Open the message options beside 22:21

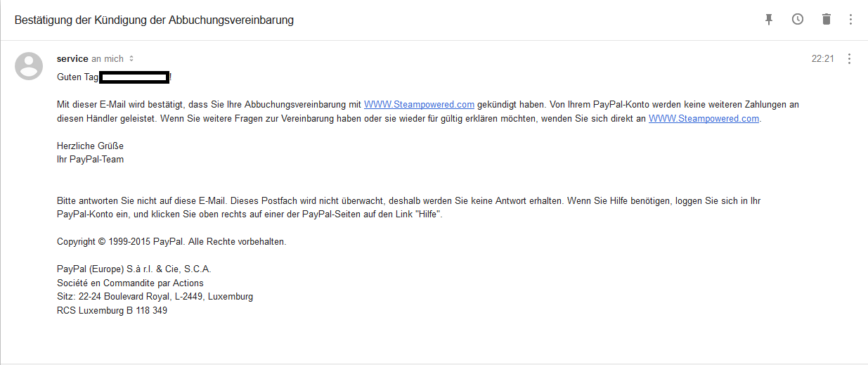850,59
